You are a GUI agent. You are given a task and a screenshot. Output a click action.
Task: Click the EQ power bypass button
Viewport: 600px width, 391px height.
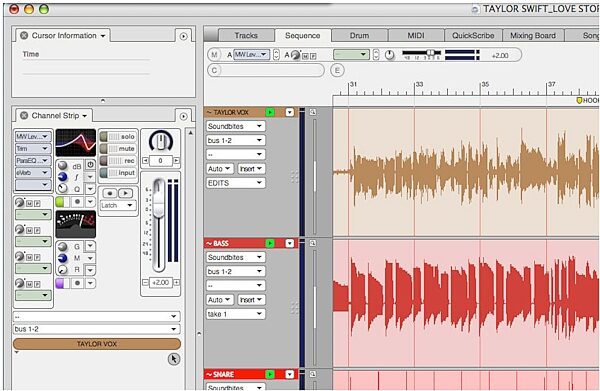tap(90, 165)
